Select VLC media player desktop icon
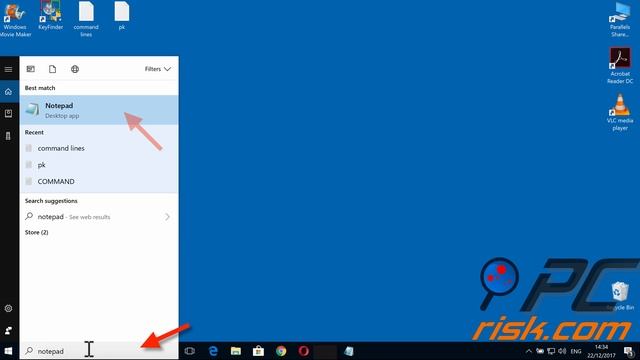Viewport: 640px width, 360px height. 620,112
